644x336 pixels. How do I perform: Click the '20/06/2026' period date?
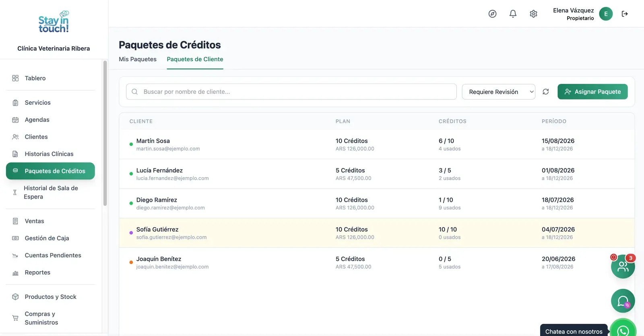click(x=558, y=259)
